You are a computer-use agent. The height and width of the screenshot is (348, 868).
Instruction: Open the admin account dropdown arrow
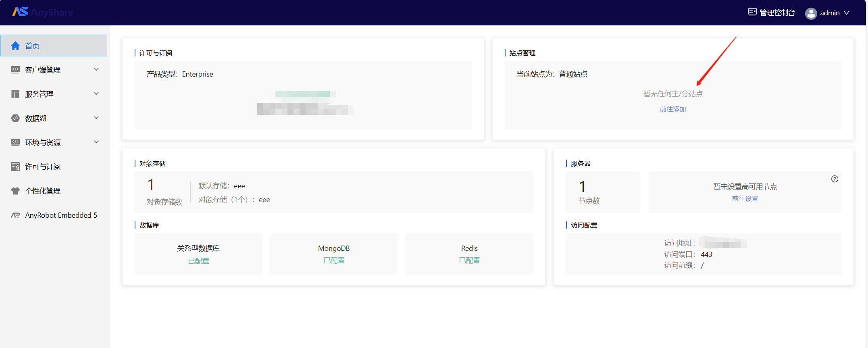point(847,13)
